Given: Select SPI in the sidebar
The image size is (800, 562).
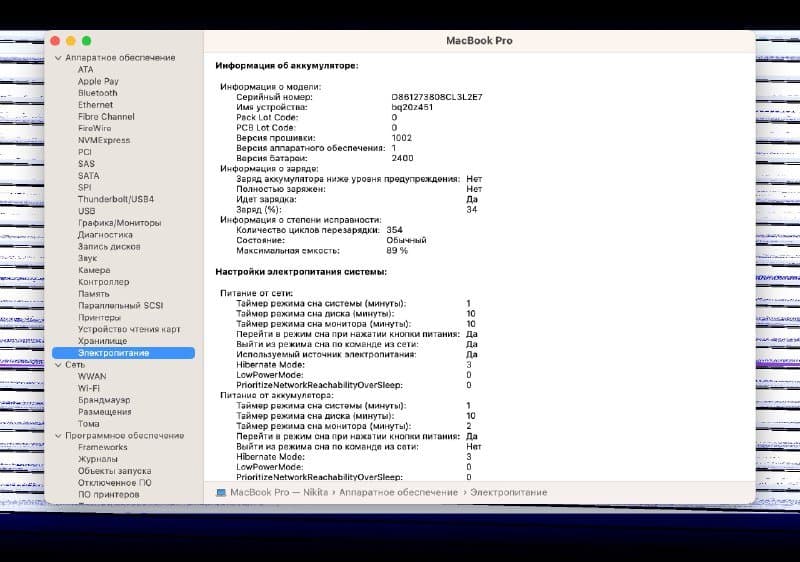Looking at the screenshot, I should pos(84,187).
